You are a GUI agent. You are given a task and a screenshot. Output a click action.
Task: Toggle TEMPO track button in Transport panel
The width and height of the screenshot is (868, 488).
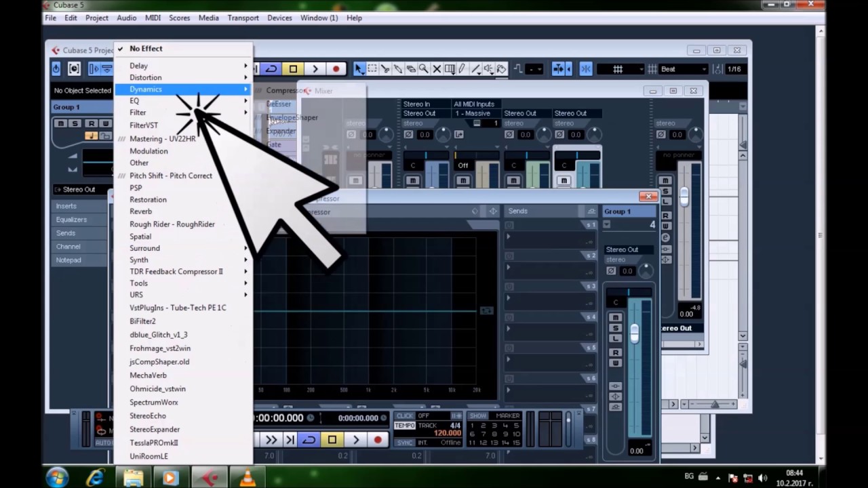tap(405, 426)
